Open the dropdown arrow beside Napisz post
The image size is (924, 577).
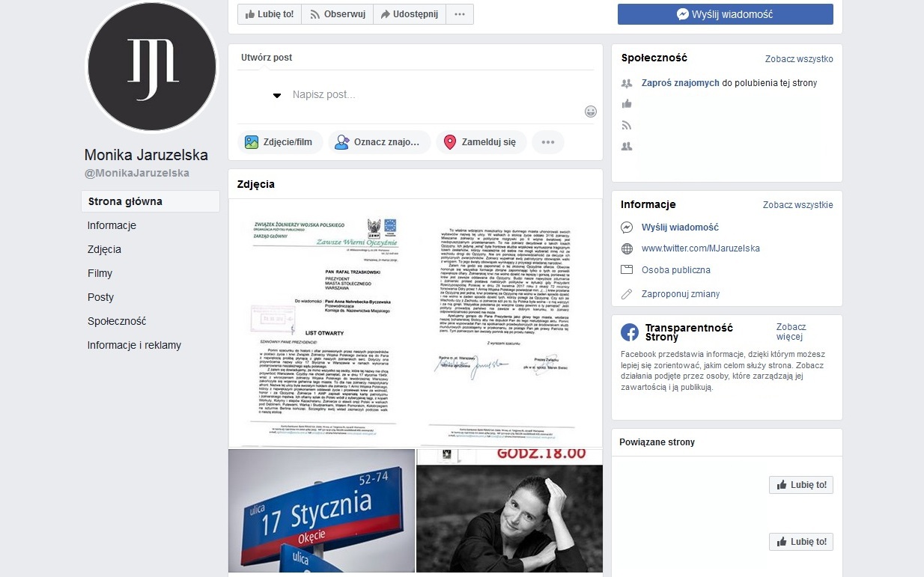[x=276, y=95]
